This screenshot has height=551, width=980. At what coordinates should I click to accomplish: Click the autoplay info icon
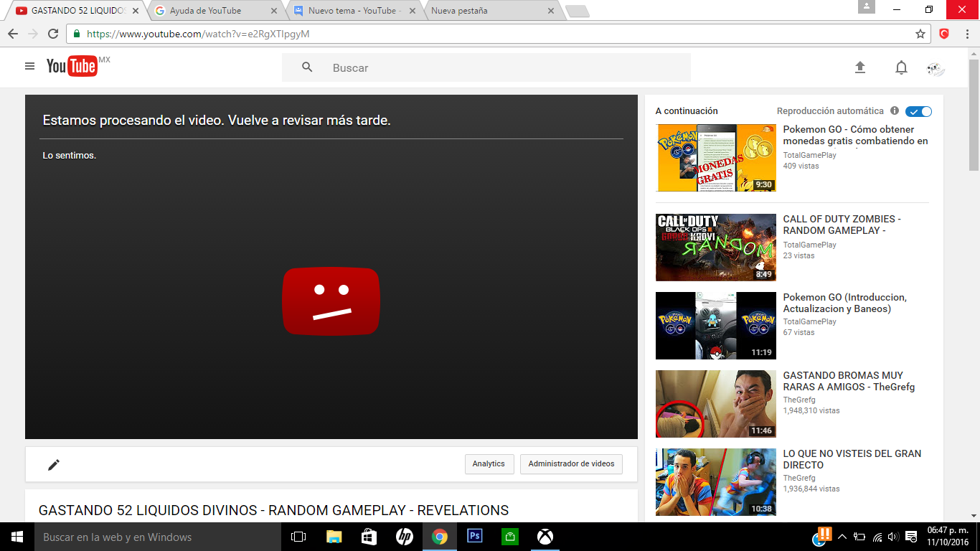(x=895, y=111)
